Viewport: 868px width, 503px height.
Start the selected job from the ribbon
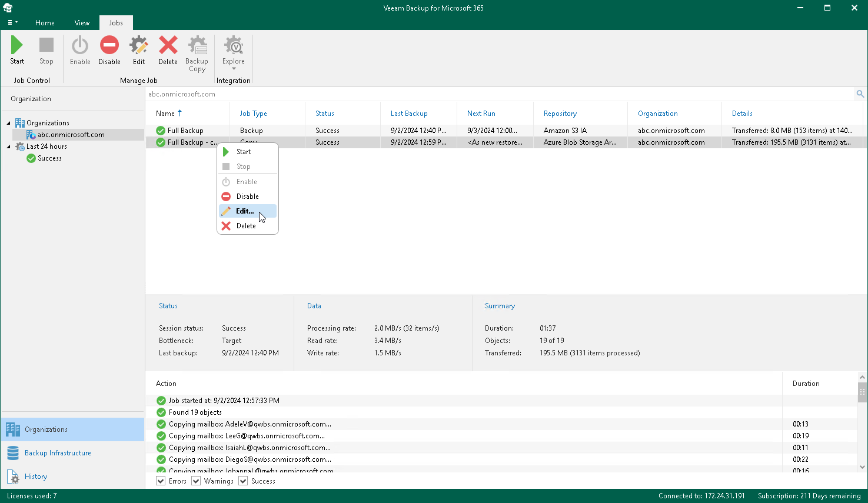pos(17,50)
